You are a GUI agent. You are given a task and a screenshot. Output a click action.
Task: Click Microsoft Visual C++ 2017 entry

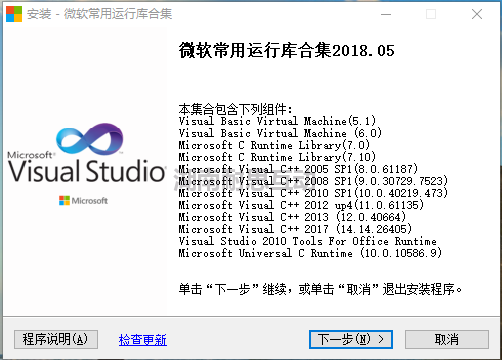pyautogui.click(x=295, y=229)
